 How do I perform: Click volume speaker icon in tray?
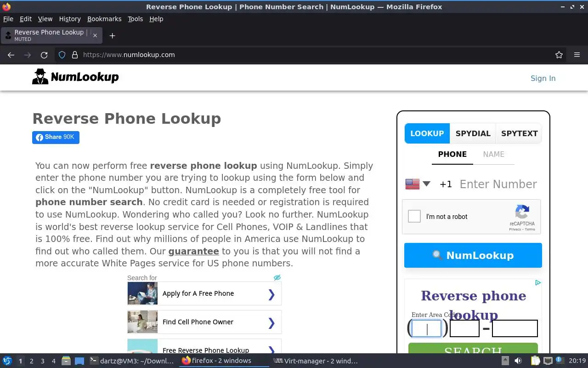(x=518, y=361)
